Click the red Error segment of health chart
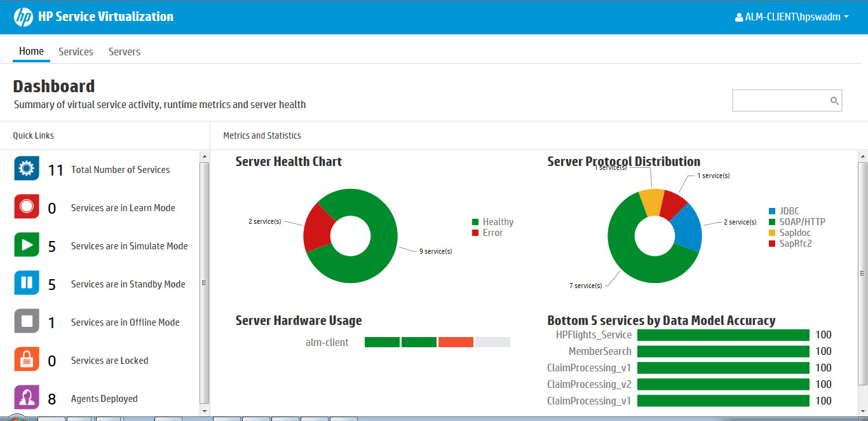 [x=317, y=228]
